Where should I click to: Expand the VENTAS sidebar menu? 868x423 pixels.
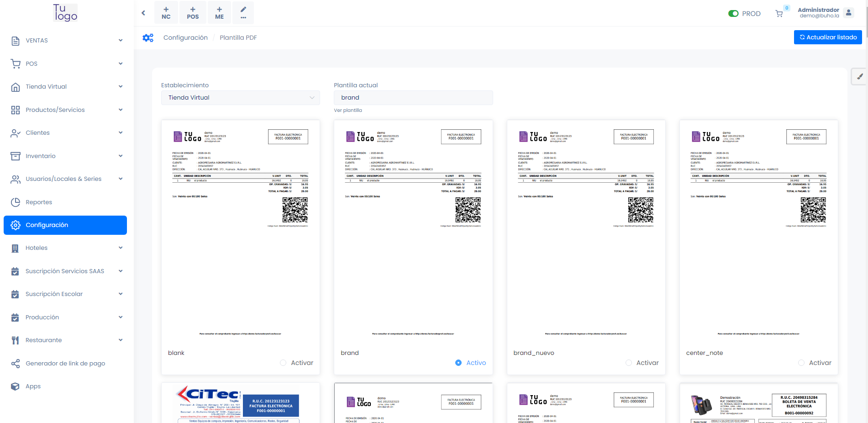point(67,41)
